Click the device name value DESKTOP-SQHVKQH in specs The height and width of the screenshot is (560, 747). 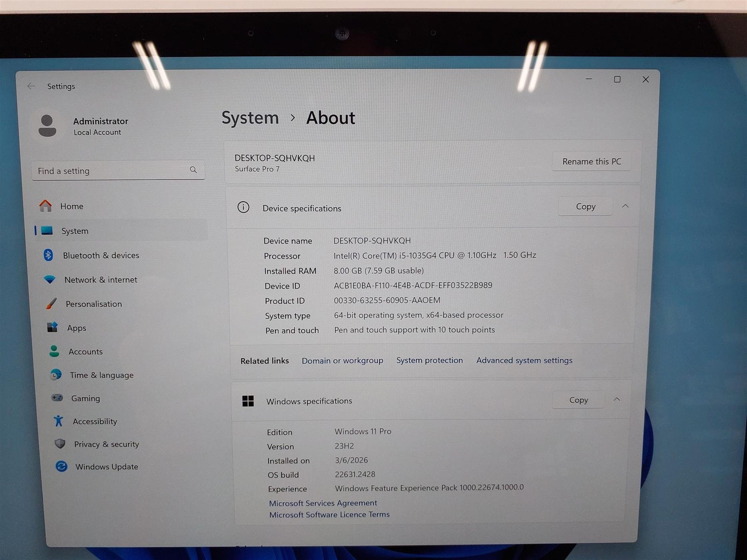[372, 240]
